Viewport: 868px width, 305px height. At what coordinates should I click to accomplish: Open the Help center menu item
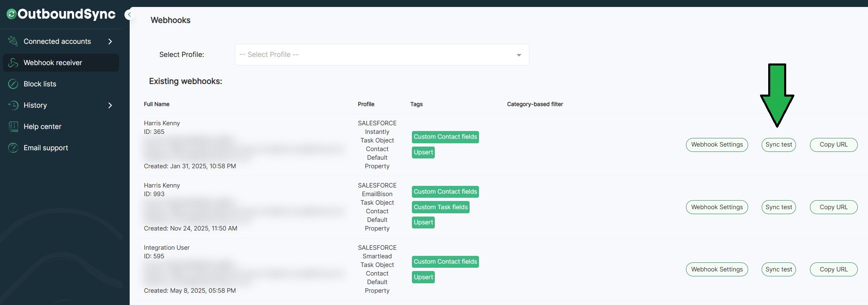click(43, 127)
